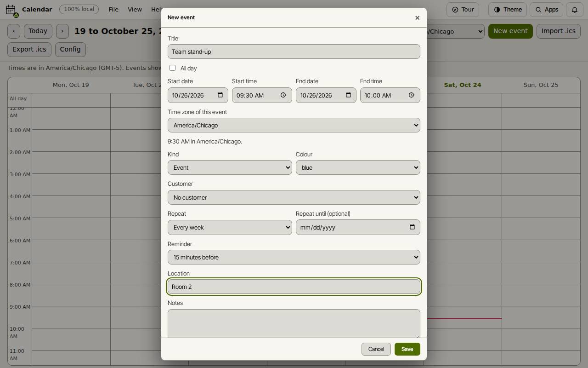Click into the Notes text area
This screenshot has width=588, height=368.
point(294,323)
